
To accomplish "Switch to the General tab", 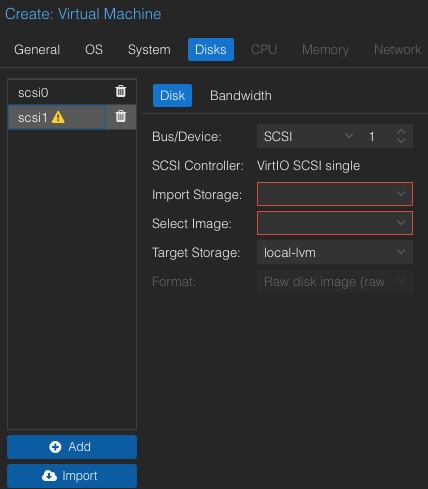I will coord(37,50).
